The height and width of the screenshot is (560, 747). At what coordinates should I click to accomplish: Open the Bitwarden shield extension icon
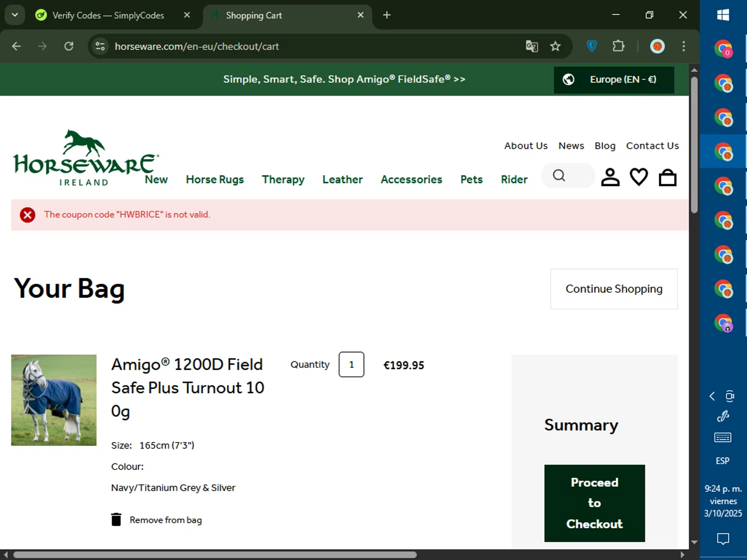pyautogui.click(x=592, y=46)
